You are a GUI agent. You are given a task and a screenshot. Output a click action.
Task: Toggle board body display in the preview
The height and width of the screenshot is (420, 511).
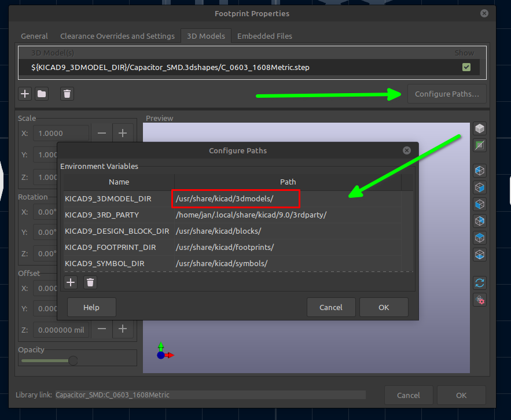point(480,145)
